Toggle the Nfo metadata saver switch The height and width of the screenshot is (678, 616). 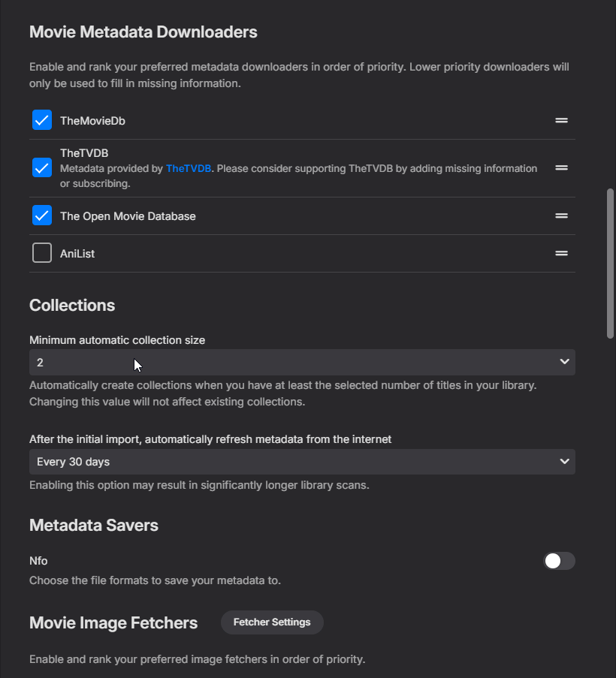coord(559,561)
